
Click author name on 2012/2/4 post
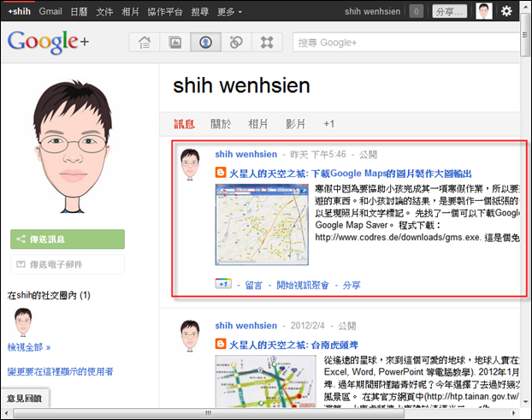tap(246, 326)
